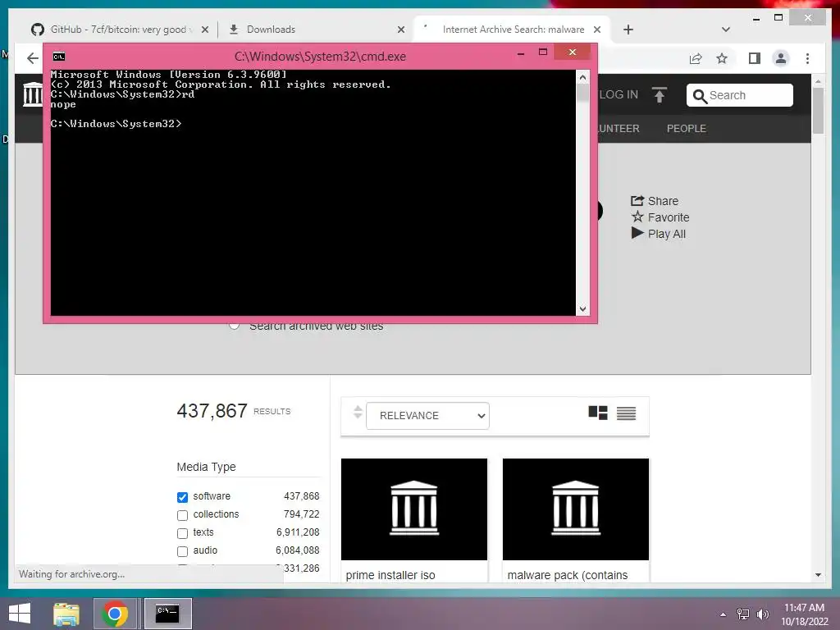The width and height of the screenshot is (840, 630).
Task: Click malware pack thumbnail image
Action: [x=576, y=509]
